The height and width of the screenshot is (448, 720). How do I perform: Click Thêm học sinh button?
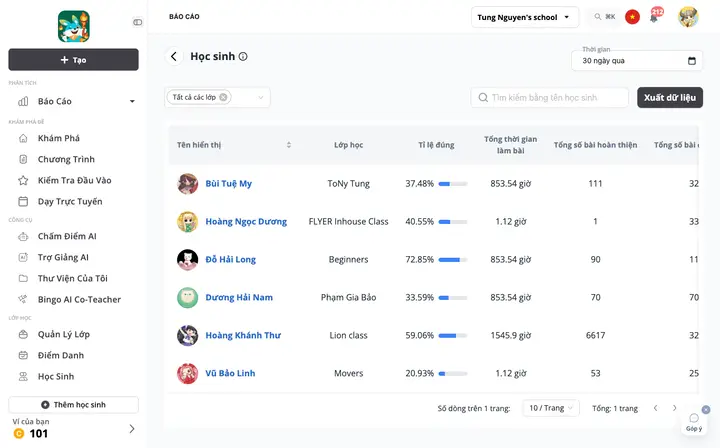tap(73, 405)
